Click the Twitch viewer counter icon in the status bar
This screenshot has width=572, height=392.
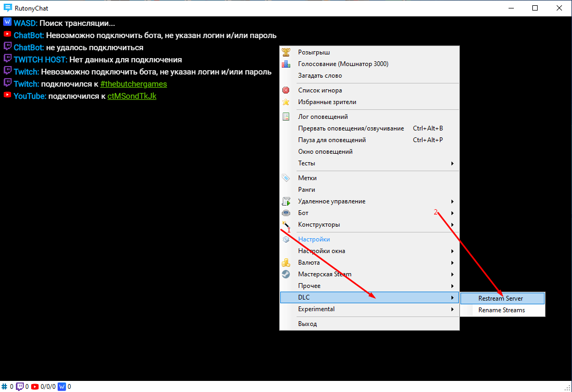pyautogui.click(x=20, y=387)
